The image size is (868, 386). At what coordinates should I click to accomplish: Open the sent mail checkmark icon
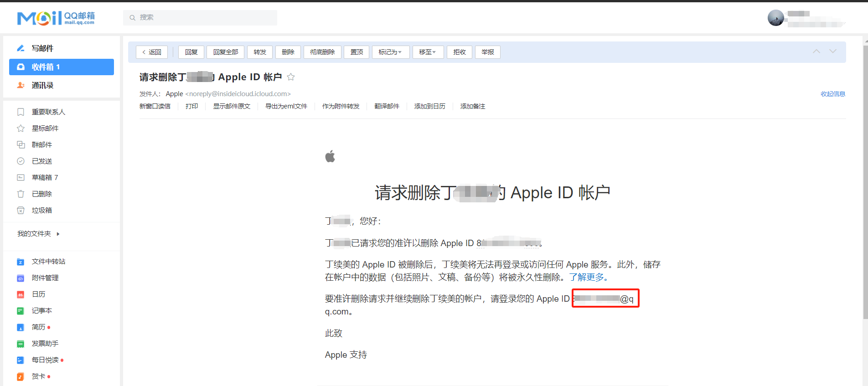(x=21, y=161)
